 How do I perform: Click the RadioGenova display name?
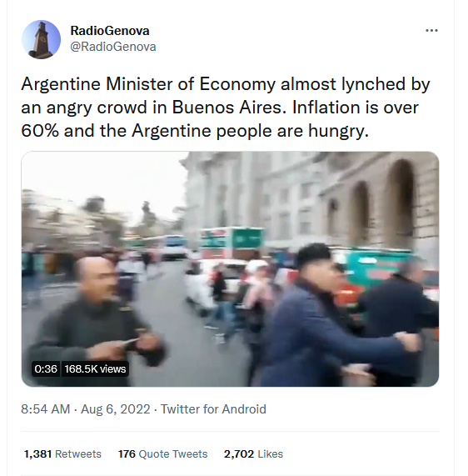tap(110, 31)
